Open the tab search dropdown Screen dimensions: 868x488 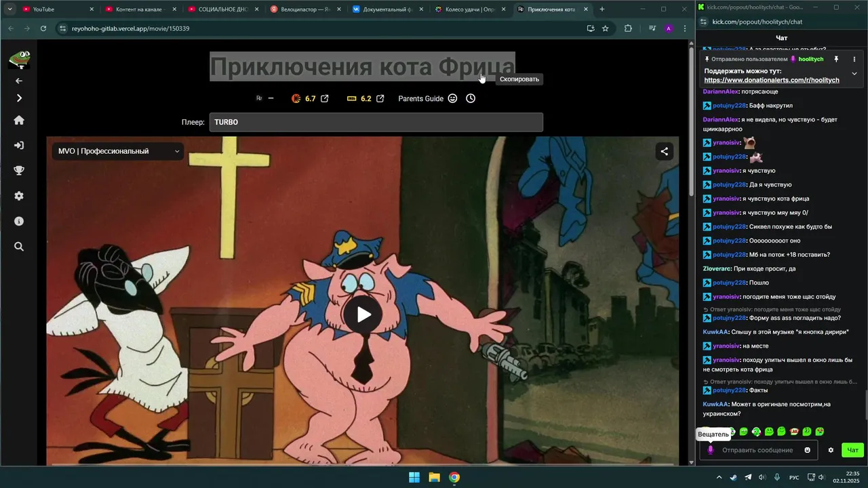point(9,9)
